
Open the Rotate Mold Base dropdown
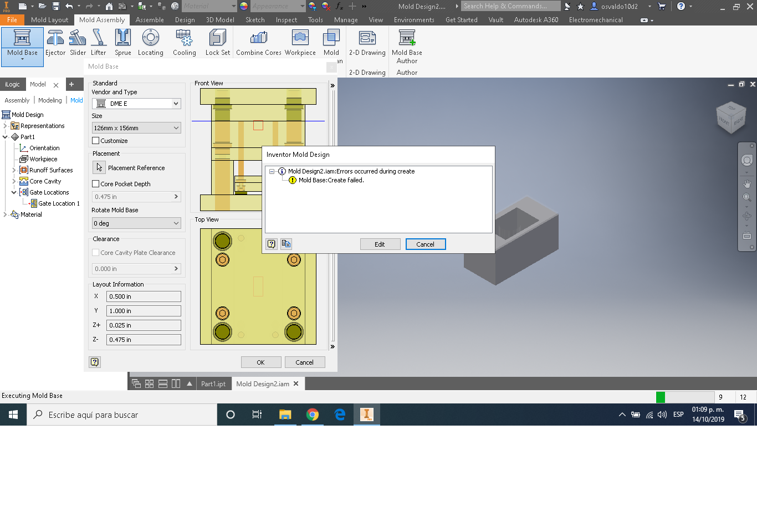tap(136, 223)
